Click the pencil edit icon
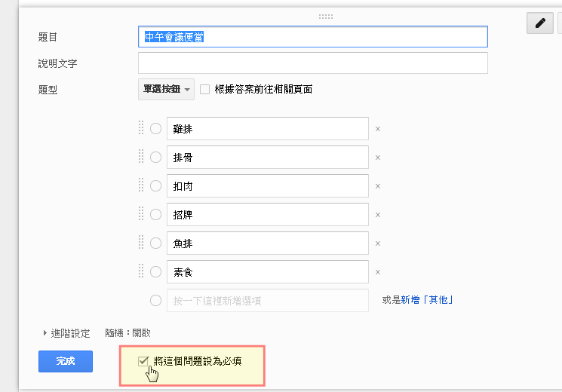This screenshot has width=562, height=392. pos(540,23)
